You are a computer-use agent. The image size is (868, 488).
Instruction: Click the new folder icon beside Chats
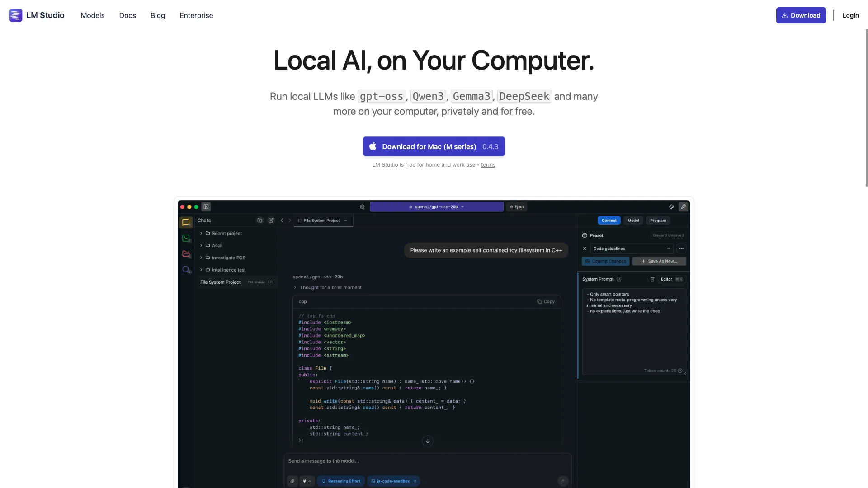pos(260,221)
